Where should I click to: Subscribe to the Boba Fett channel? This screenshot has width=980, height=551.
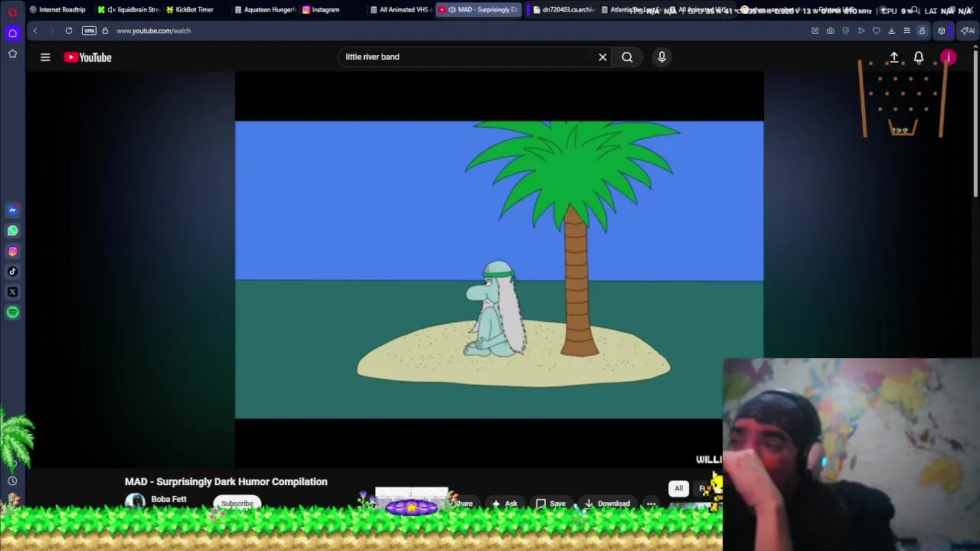click(237, 504)
